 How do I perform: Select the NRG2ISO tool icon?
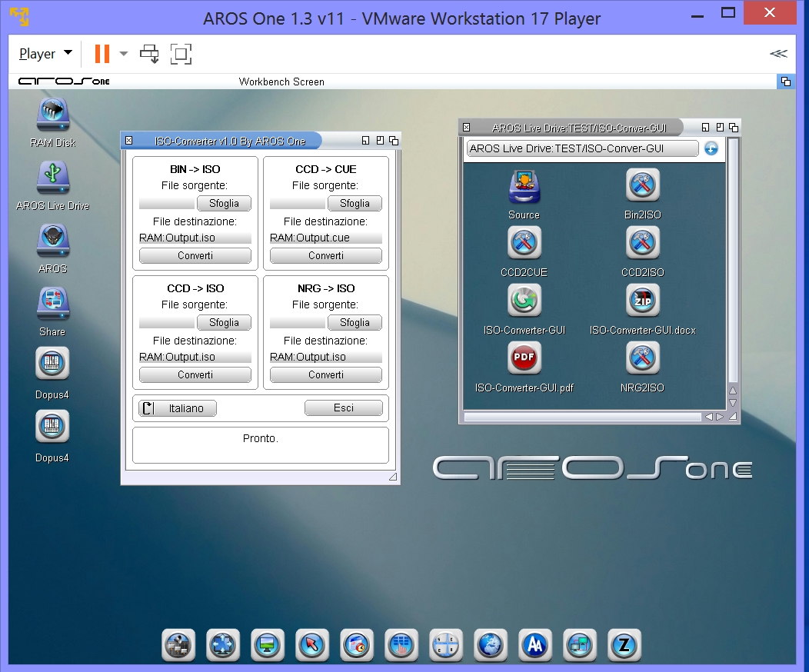tap(643, 358)
